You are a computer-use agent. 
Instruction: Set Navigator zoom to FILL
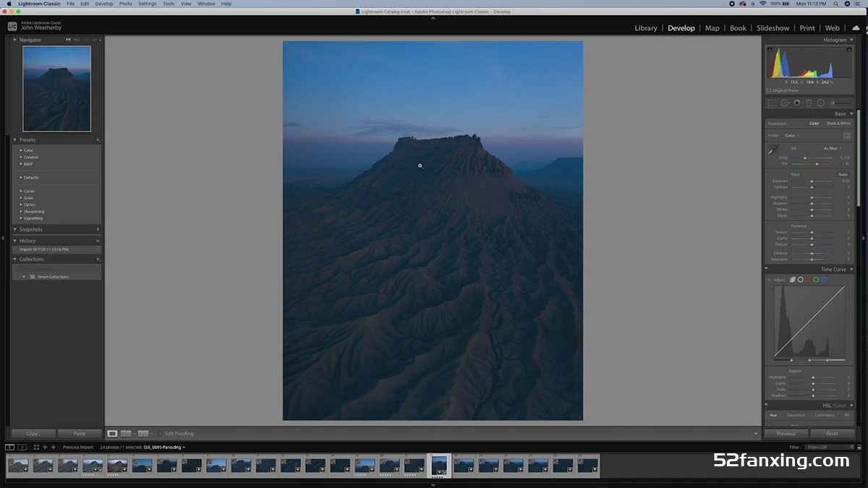coord(77,40)
